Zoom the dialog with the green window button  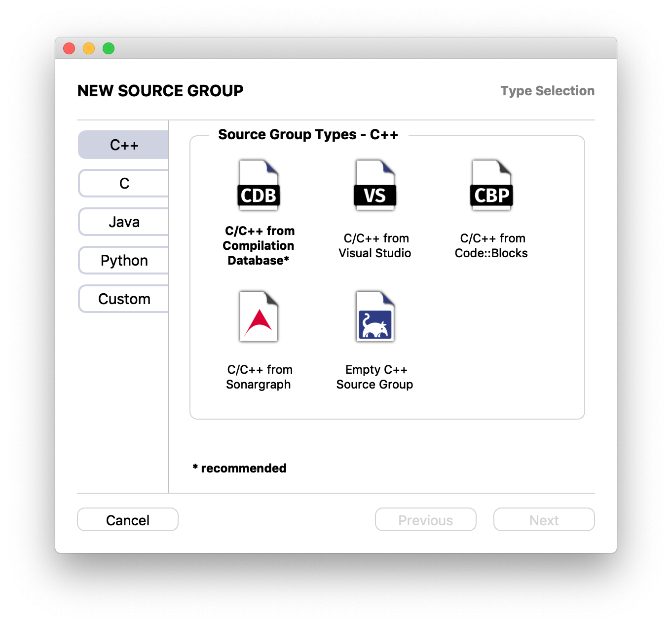pyautogui.click(x=109, y=48)
